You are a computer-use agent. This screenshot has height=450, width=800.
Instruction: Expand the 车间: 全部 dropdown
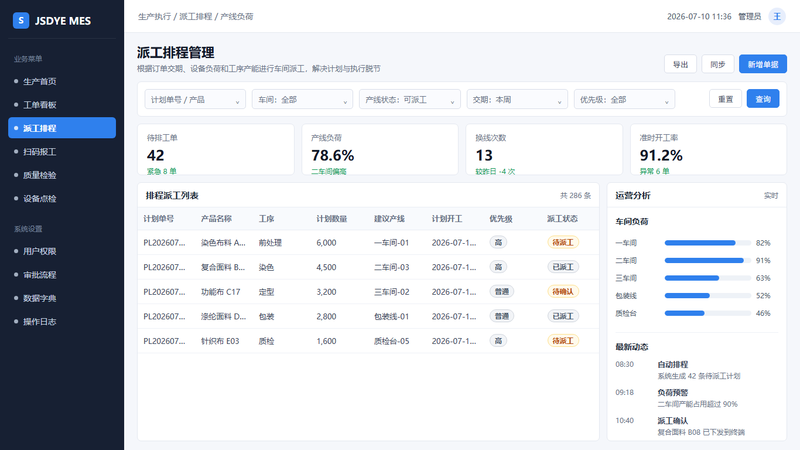(x=302, y=99)
